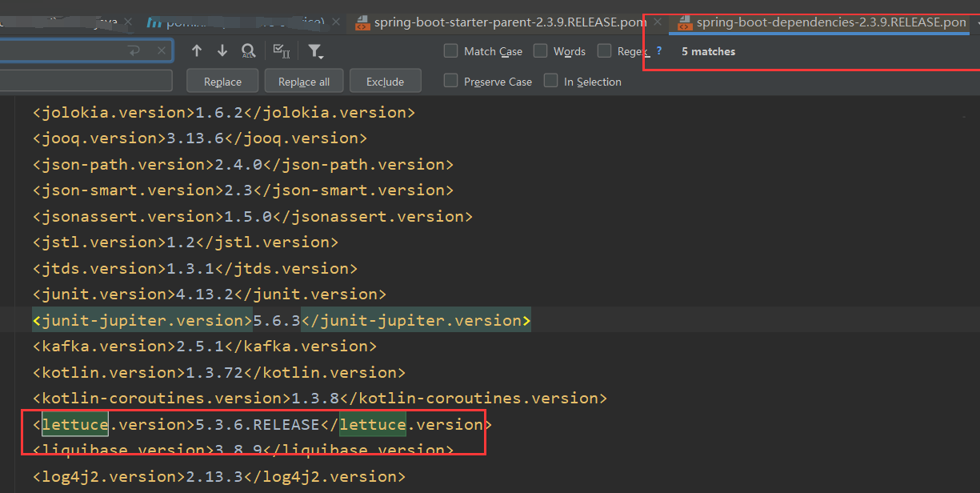Open regex help question mark
Viewport: 980px width, 493px height.
tap(659, 50)
